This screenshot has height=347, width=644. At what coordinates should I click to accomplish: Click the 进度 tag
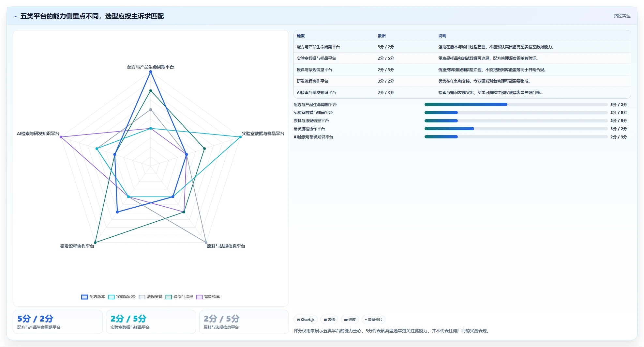(350, 320)
